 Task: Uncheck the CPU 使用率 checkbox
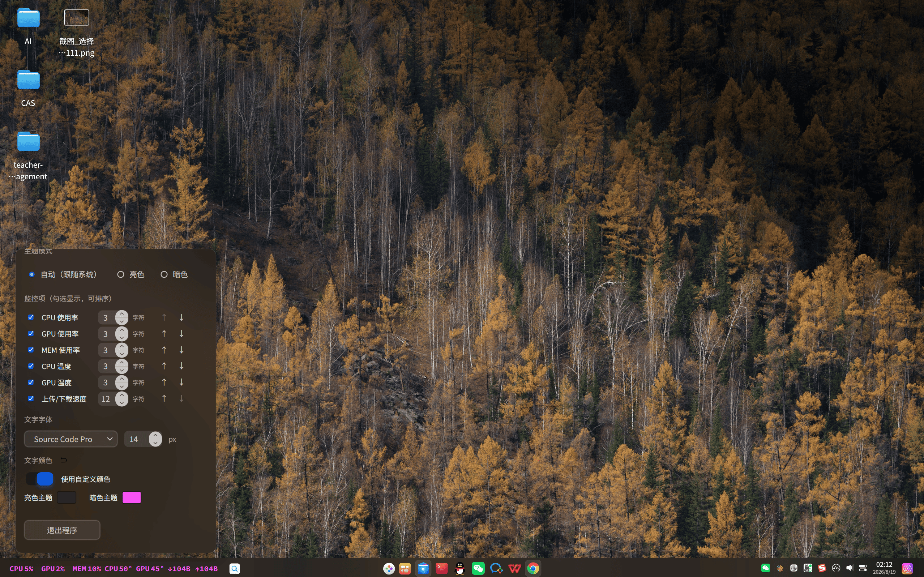pos(31,317)
